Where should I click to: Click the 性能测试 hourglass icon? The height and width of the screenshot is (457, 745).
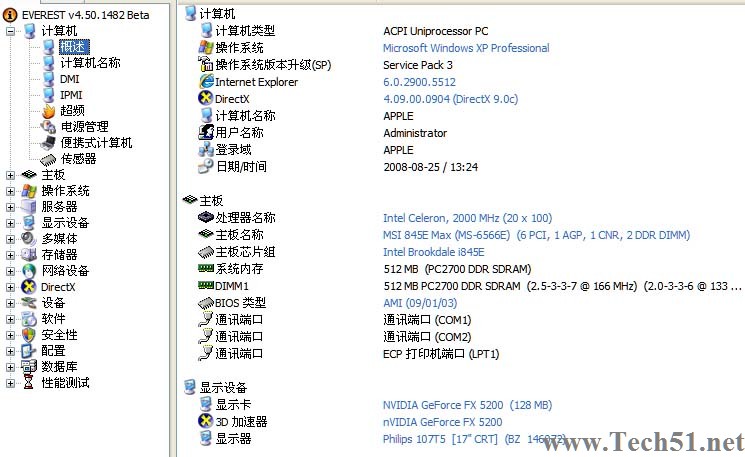(x=29, y=382)
